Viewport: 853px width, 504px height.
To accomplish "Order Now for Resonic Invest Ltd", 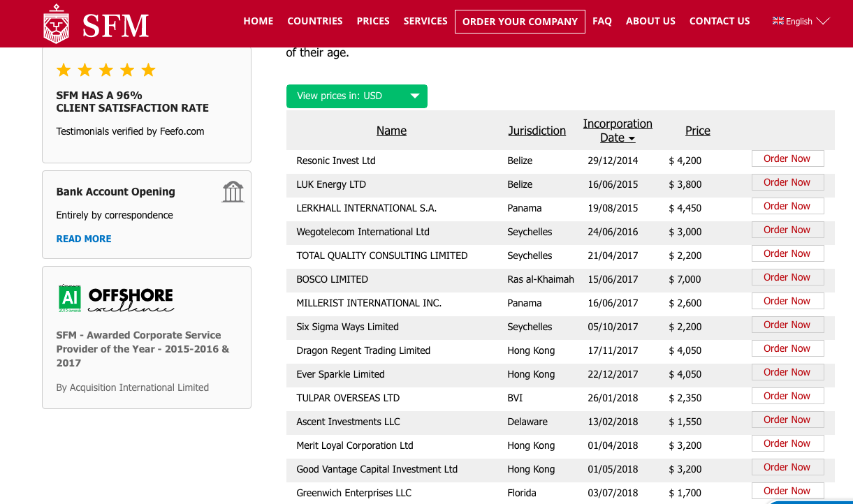I will pos(787,158).
